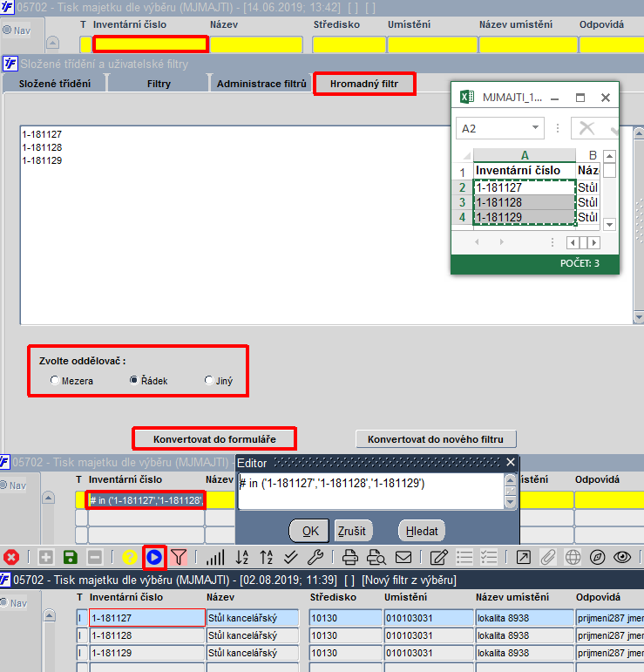Screen dimensions: 644x672
Task: Click the Editor text field with in-expression
Action: click(371, 491)
